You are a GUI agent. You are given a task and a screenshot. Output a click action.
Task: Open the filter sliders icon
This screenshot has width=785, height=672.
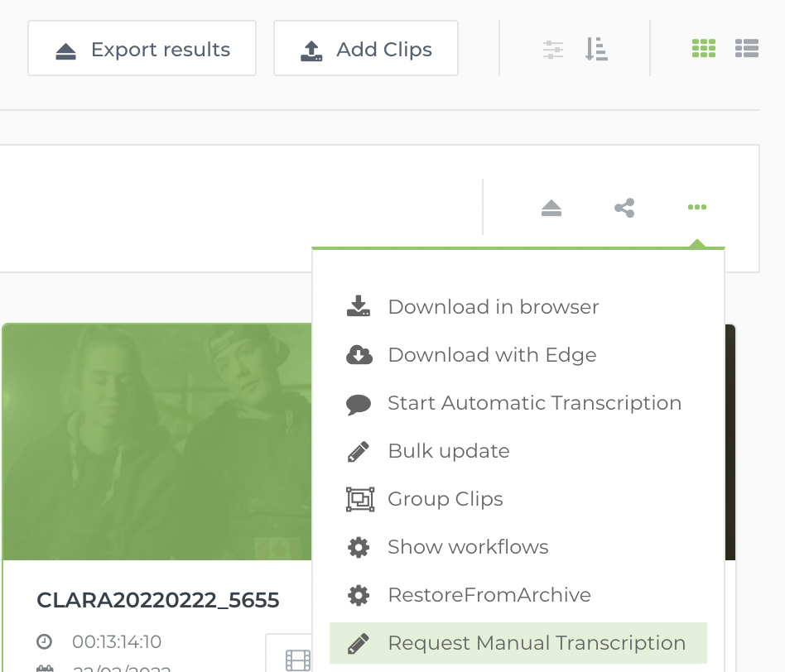(x=552, y=49)
